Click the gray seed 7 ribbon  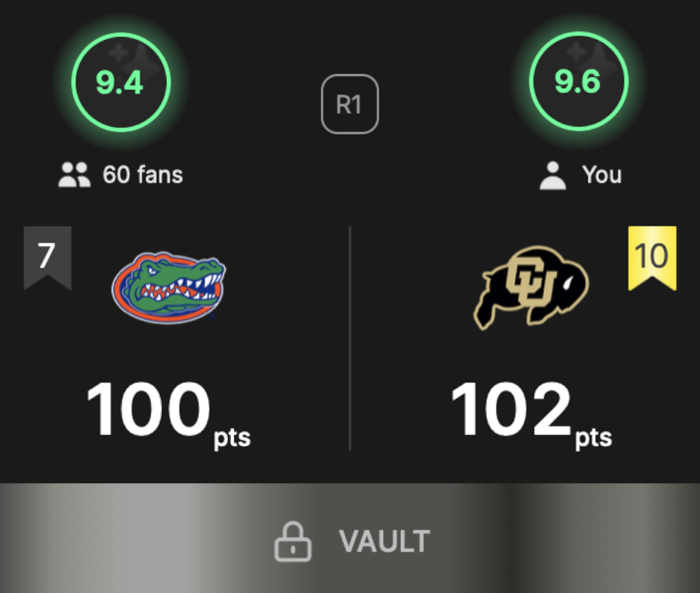[x=48, y=258]
